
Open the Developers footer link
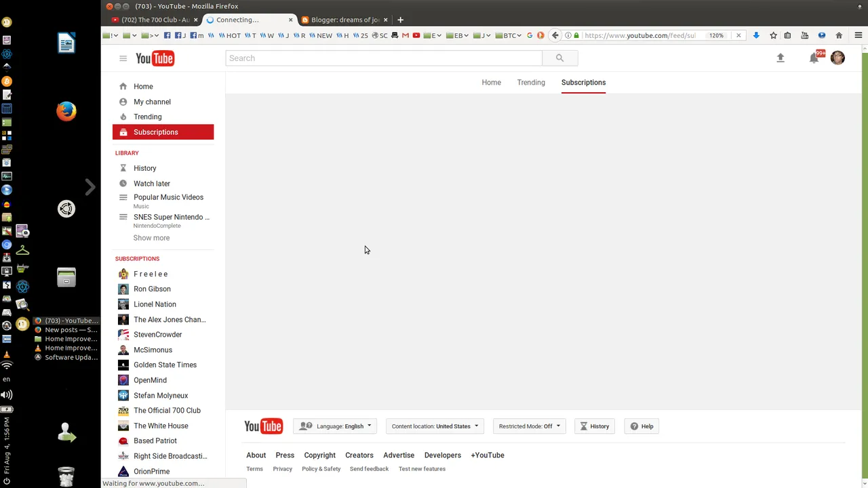442,455
